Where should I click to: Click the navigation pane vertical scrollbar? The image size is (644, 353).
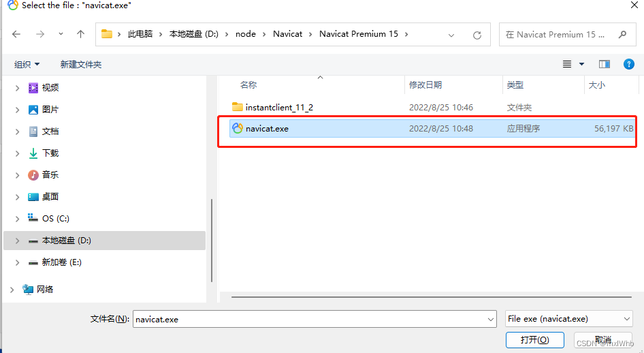tap(212, 241)
